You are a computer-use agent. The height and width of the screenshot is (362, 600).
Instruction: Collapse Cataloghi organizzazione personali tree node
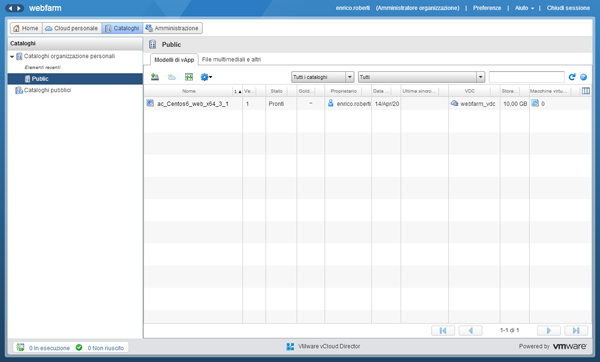pos(12,57)
